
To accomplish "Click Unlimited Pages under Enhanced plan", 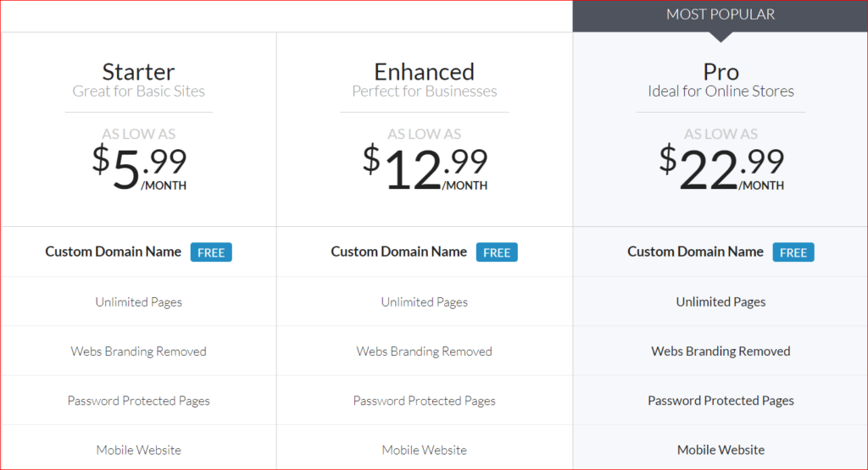I will 424,302.
